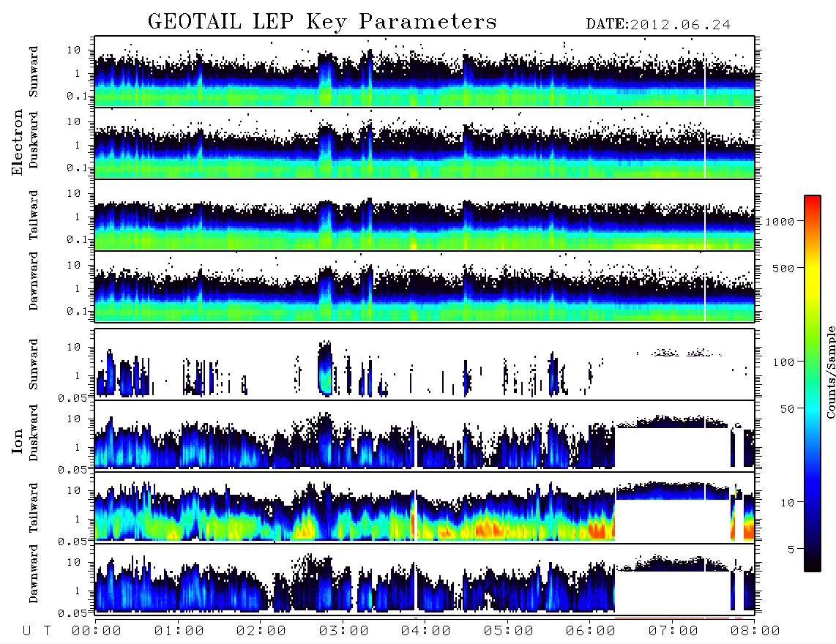
Task: Click the DATE:2012.06.24 label
Action: click(x=658, y=25)
